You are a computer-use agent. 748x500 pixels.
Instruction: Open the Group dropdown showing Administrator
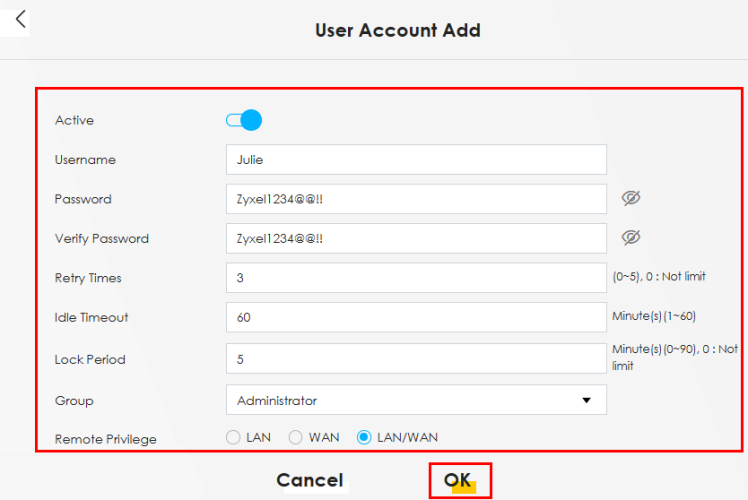pyautogui.click(x=416, y=400)
